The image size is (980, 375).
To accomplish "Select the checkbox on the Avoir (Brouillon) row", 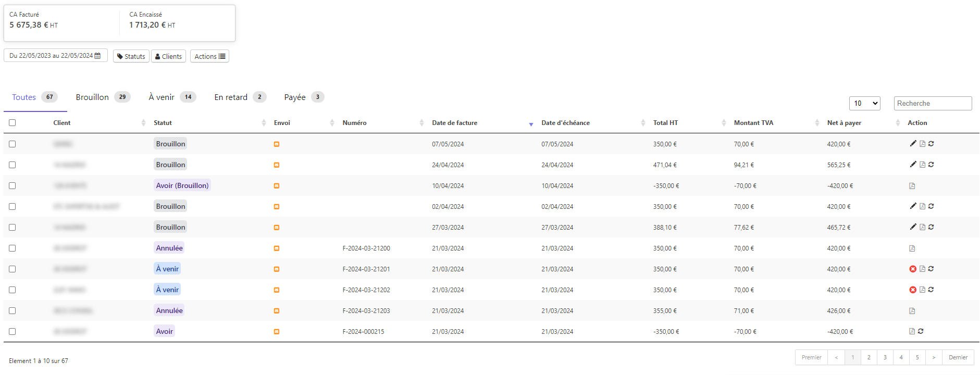I will click(x=13, y=186).
